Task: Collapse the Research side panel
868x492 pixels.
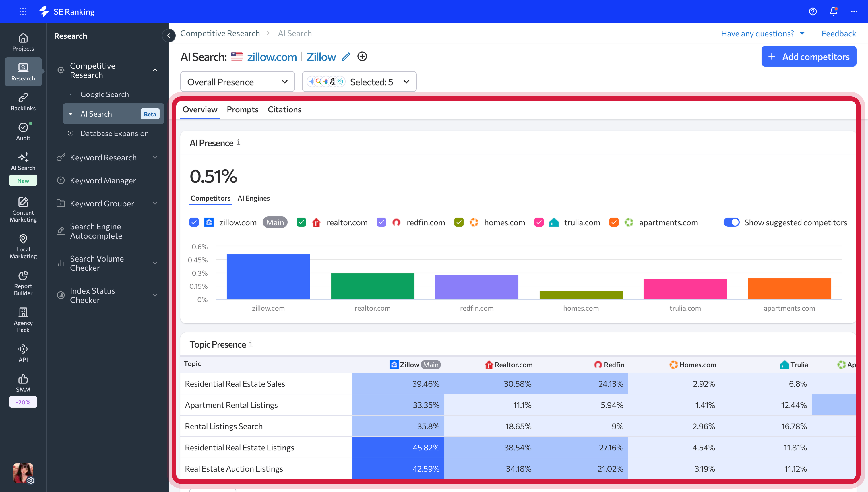Action: pyautogui.click(x=168, y=36)
